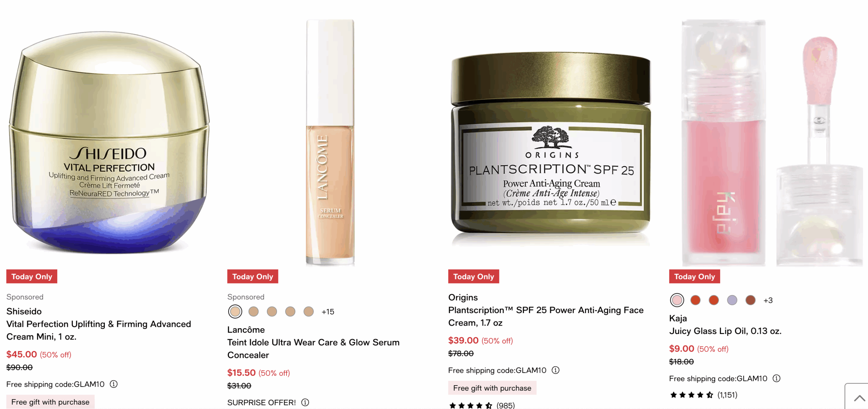Open Plantscription SPF 25 Face Cream link
868x409 pixels.
[546, 316]
